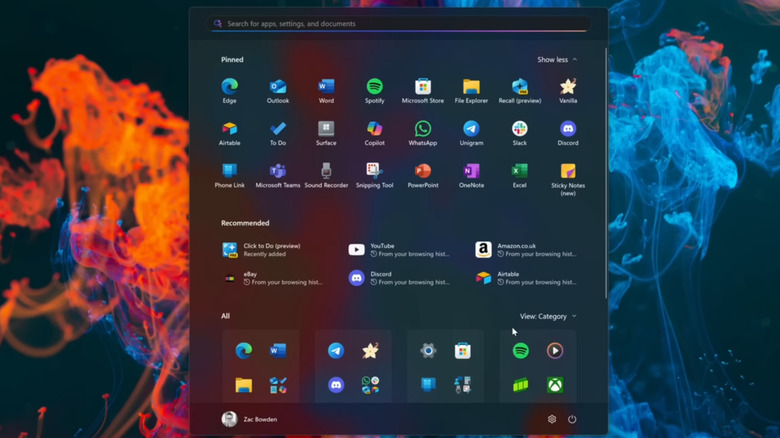This screenshot has width=780, height=438.
Task: Launch the Surface app
Action: 326,133
